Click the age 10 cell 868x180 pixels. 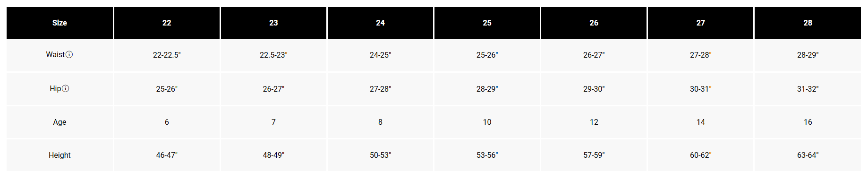487,122
